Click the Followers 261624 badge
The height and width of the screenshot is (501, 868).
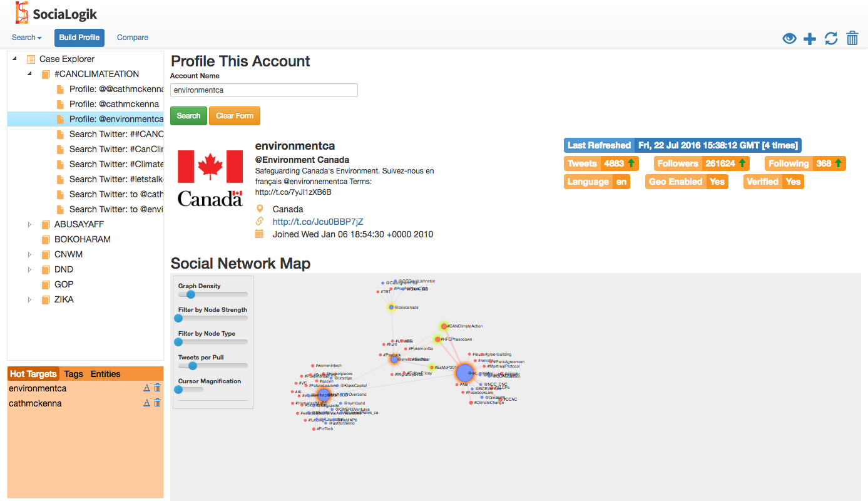pyautogui.click(x=702, y=163)
